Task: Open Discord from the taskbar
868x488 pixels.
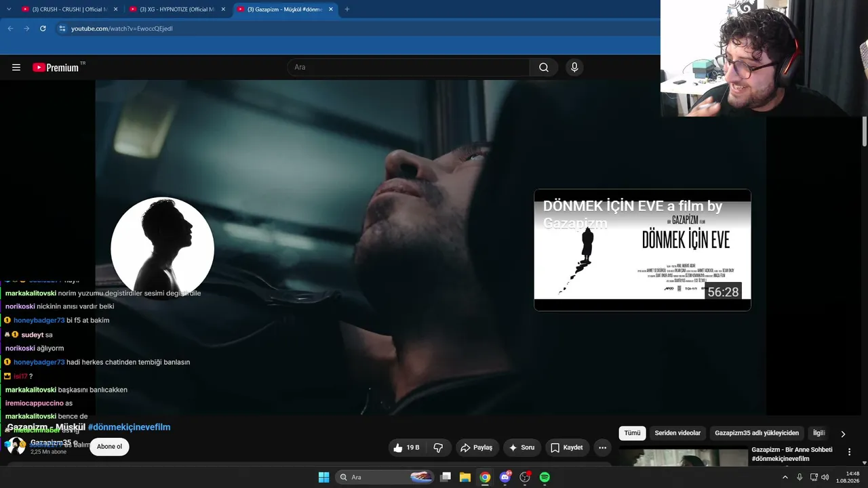Action: click(505, 477)
